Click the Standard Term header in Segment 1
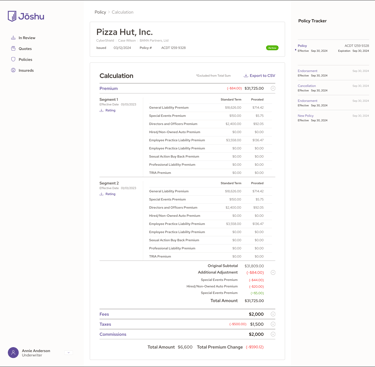This screenshot has height=367, width=375. tap(231, 100)
